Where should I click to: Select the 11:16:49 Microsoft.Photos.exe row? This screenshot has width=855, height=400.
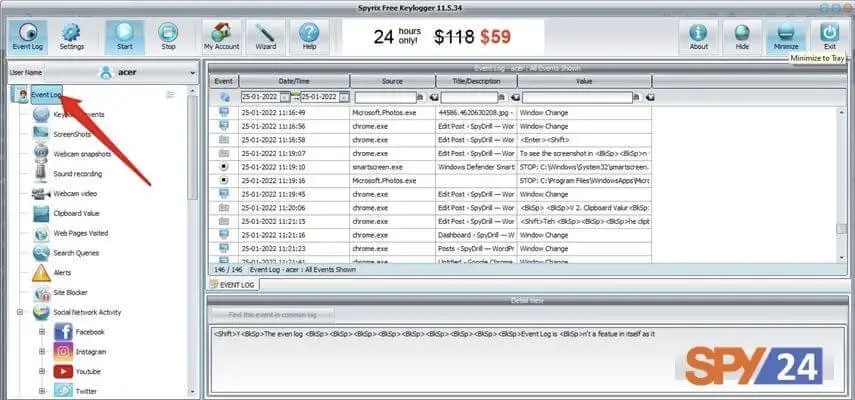[431, 113]
